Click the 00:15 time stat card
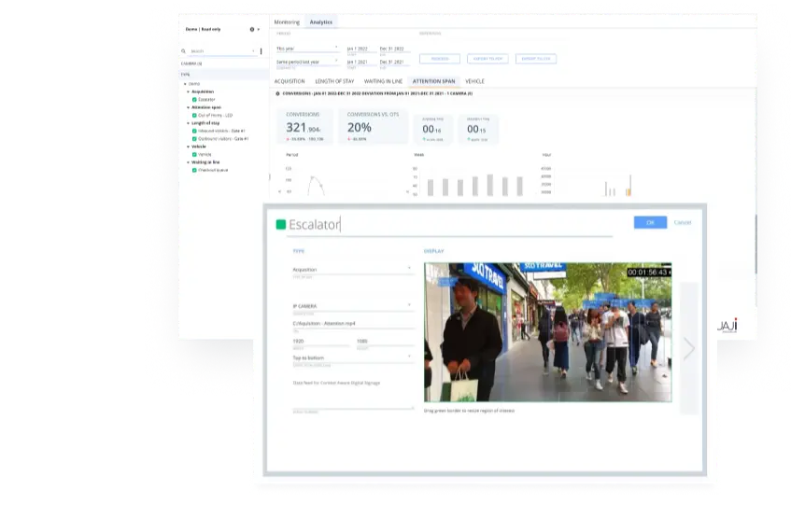The image size is (791, 532). [477, 129]
